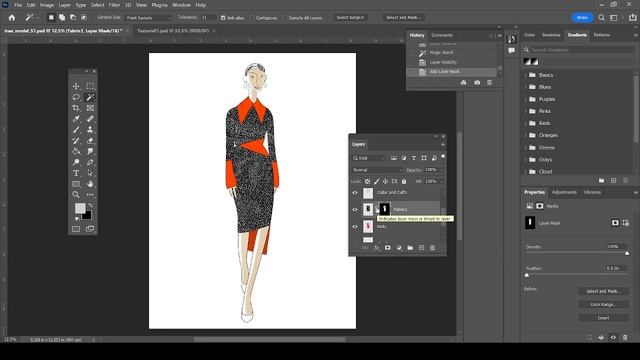The width and height of the screenshot is (640, 360).
Task: Add layer style fx in Layers panel
Action: (x=376, y=248)
